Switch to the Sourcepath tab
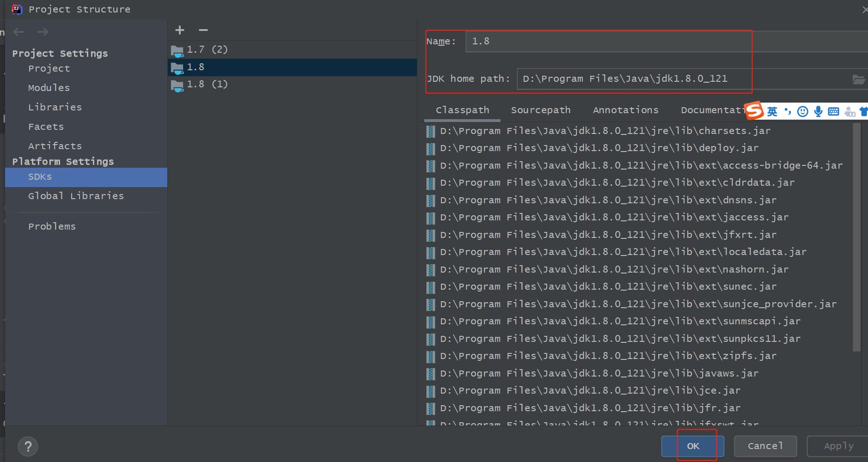 [x=540, y=110]
